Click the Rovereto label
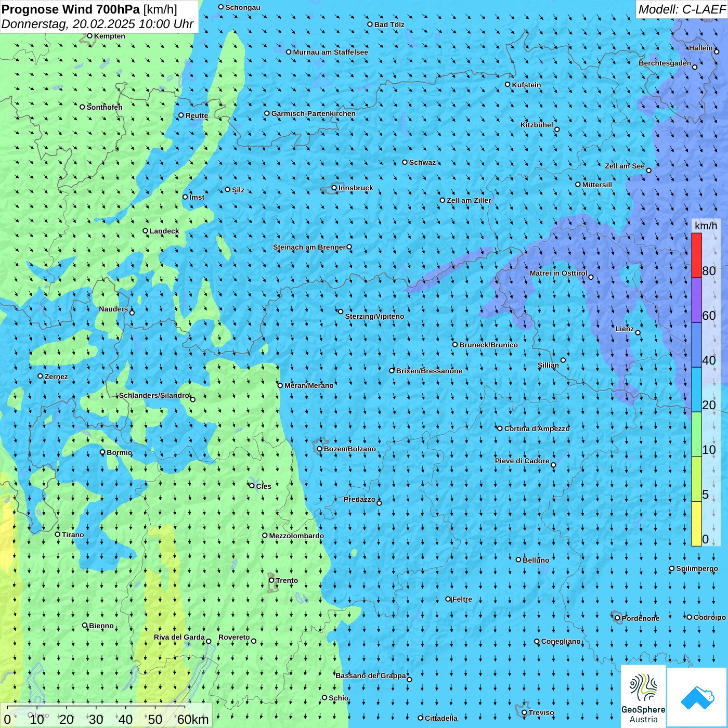The height and width of the screenshot is (728, 728). (x=234, y=637)
